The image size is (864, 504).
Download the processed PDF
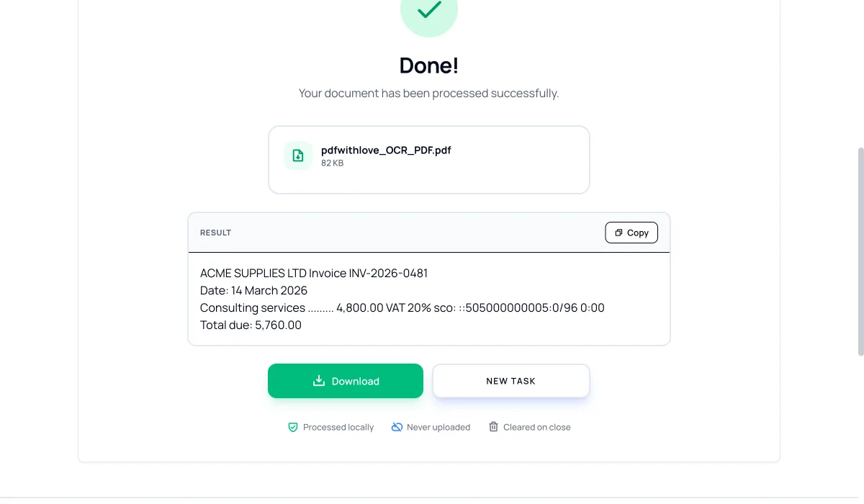[x=346, y=381]
